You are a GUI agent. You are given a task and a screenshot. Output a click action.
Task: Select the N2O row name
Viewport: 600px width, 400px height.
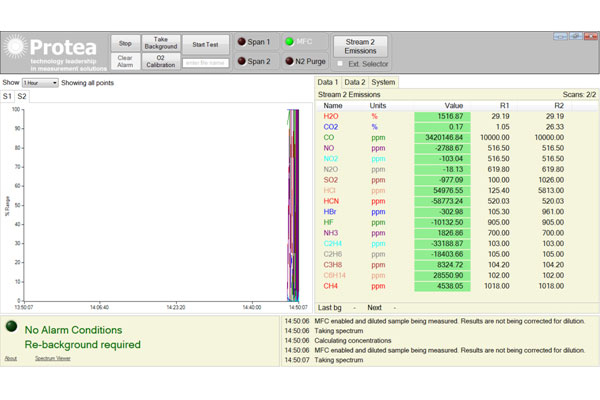click(x=331, y=169)
